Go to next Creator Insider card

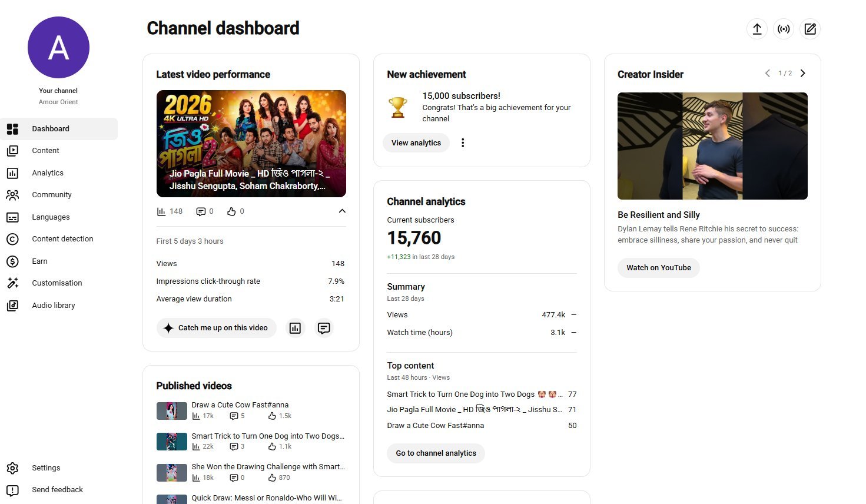[x=802, y=74]
